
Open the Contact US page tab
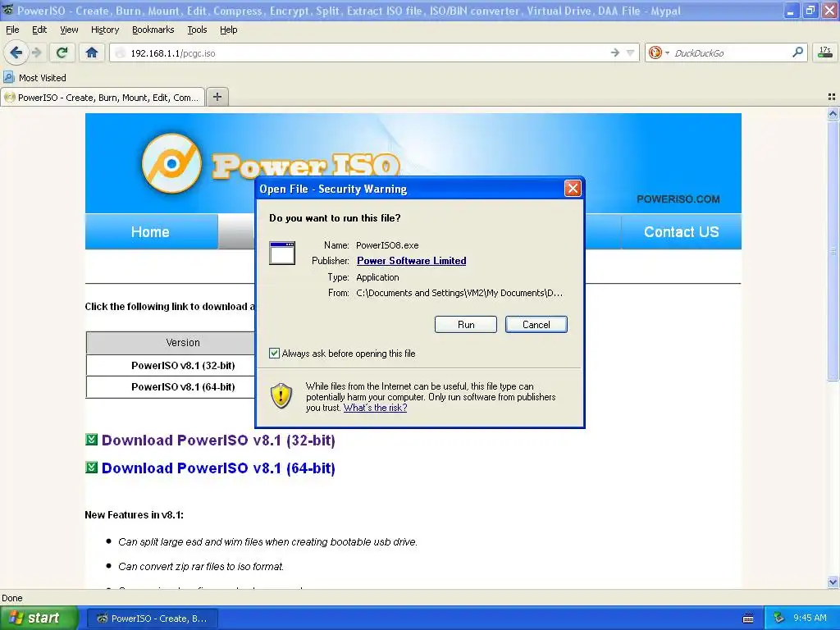pos(681,232)
